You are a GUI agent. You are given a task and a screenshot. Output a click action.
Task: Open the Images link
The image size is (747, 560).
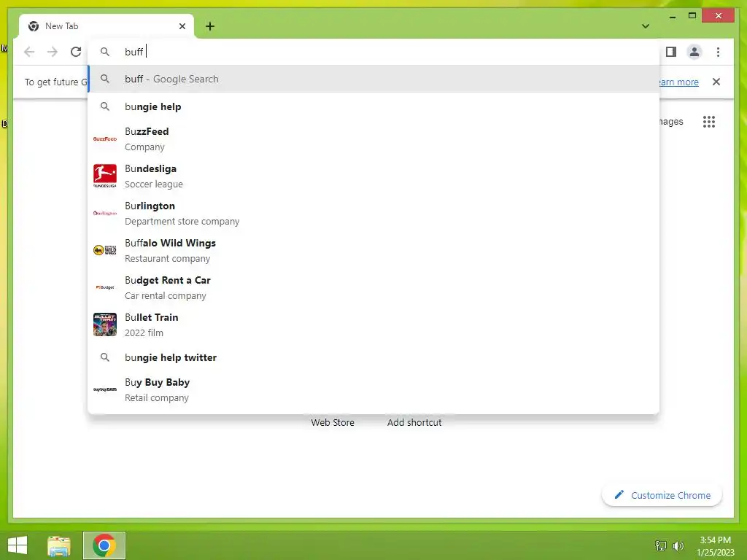(x=671, y=122)
